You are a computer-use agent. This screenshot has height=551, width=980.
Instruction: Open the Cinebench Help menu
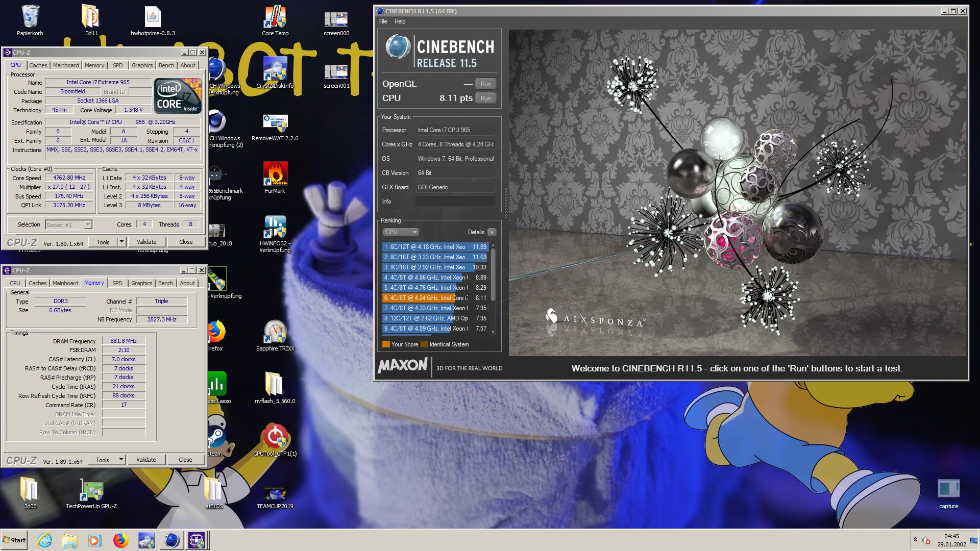tap(400, 21)
